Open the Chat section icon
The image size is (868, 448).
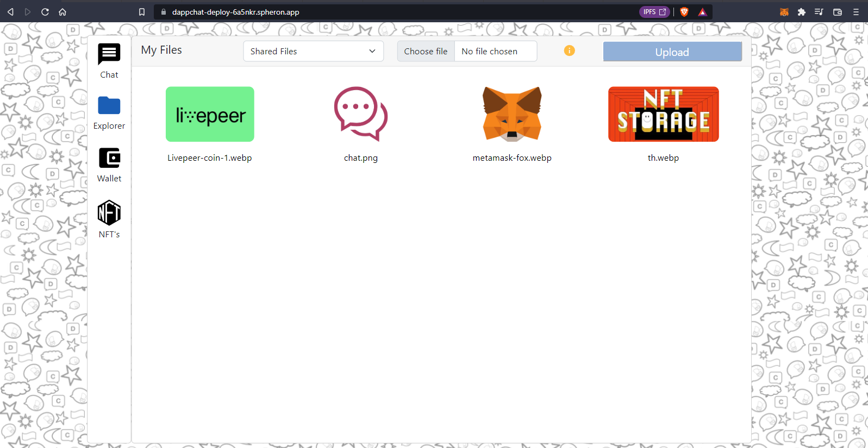coord(109,54)
